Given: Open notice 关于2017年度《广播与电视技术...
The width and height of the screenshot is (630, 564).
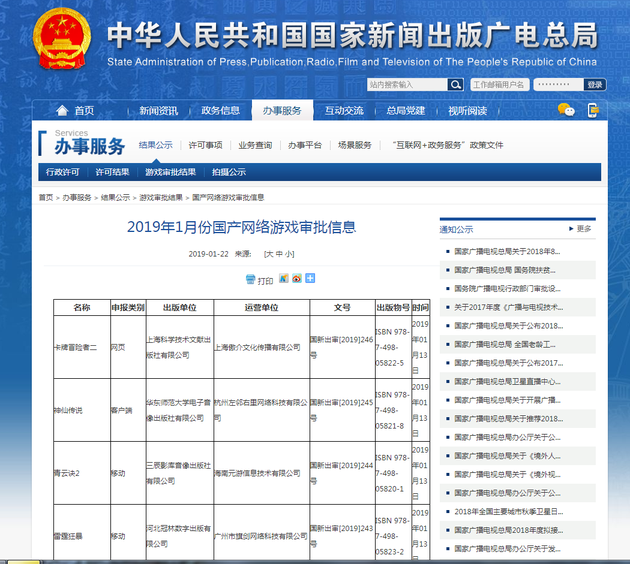Looking at the screenshot, I should pyautogui.click(x=508, y=307).
